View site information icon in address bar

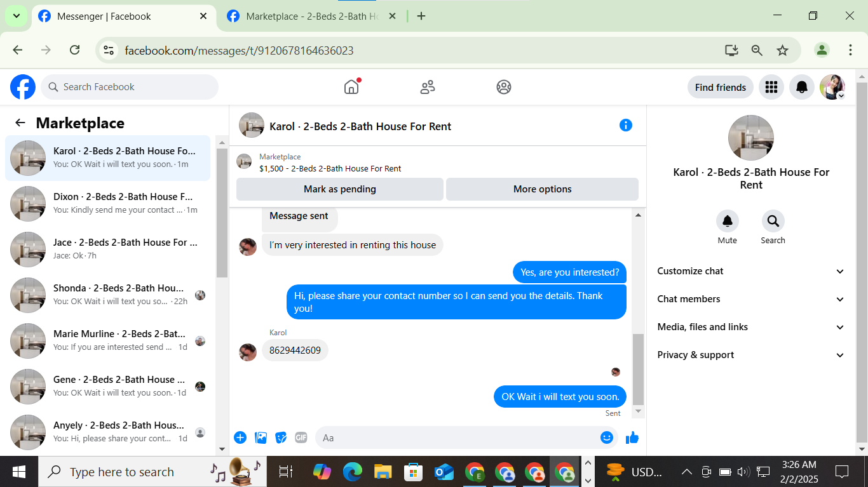coord(109,50)
